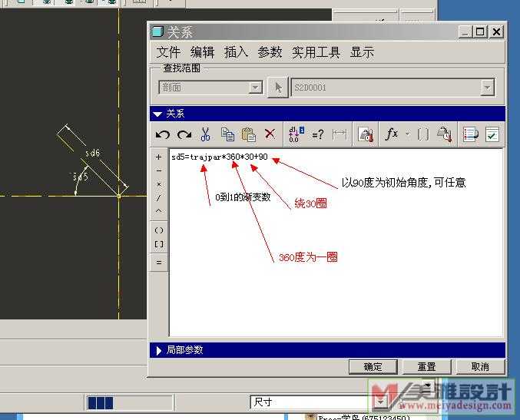The height and width of the screenshot is (420, 520).
Task: Open the 文件 menu
Action: click(168, 52)
